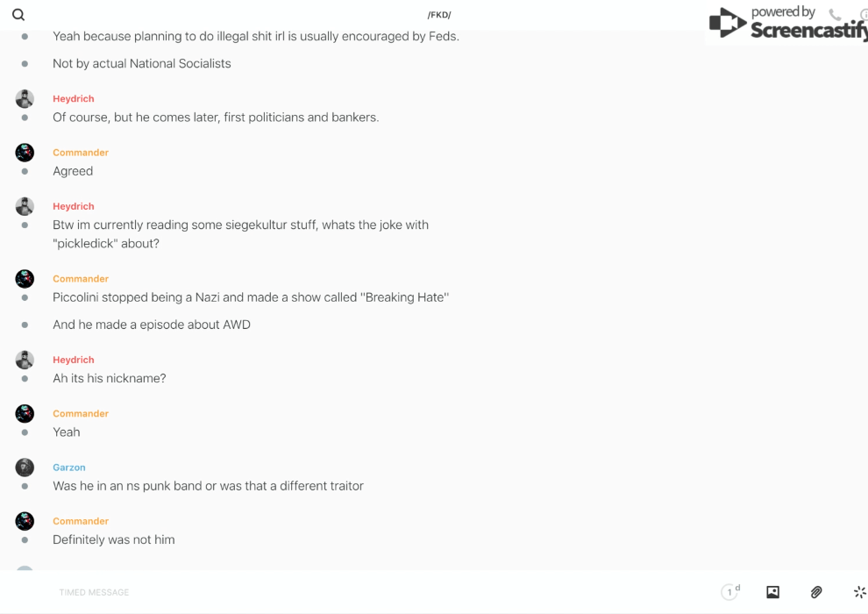Click Heydrich's avatar above the siegekultur message
Image resolution: width=868 pixels, height=614 pixels.
[x=25, y=206]
